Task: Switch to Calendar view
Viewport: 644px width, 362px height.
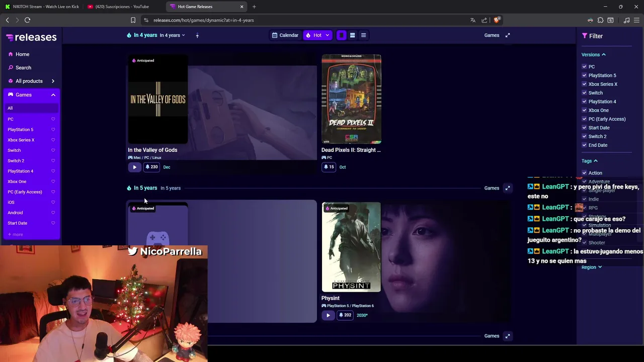Action: [285, 35]
